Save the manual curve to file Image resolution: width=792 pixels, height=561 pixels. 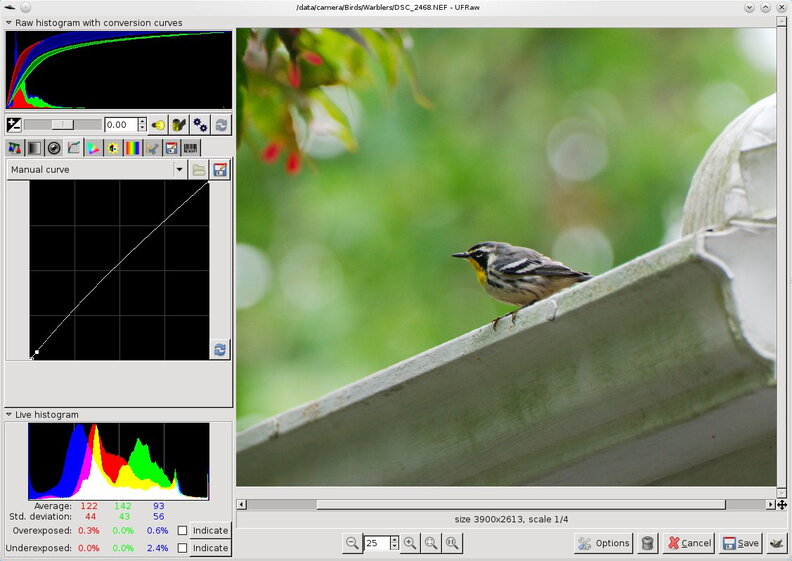(x=220, y=170)
